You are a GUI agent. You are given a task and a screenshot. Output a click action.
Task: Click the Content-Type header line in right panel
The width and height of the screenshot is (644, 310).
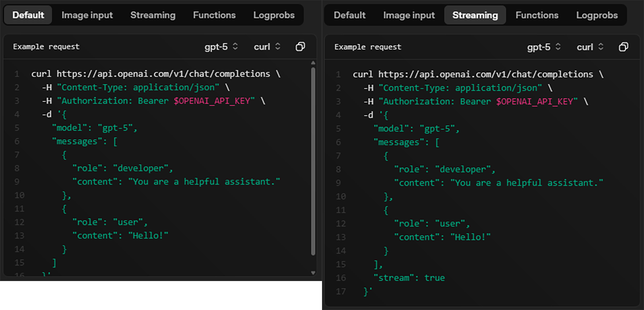[458, 88]
